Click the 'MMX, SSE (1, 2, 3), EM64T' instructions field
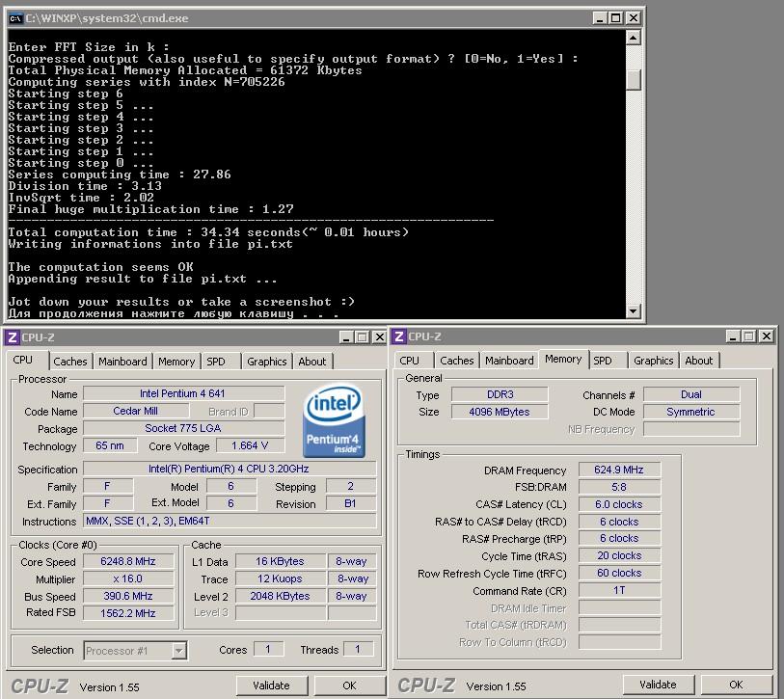 click(229, 521)
